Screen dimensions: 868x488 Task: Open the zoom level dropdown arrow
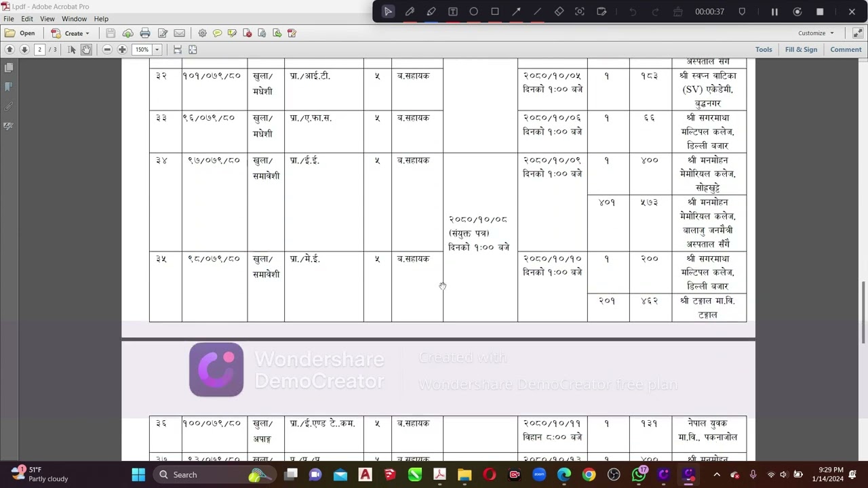pos(157,49)
